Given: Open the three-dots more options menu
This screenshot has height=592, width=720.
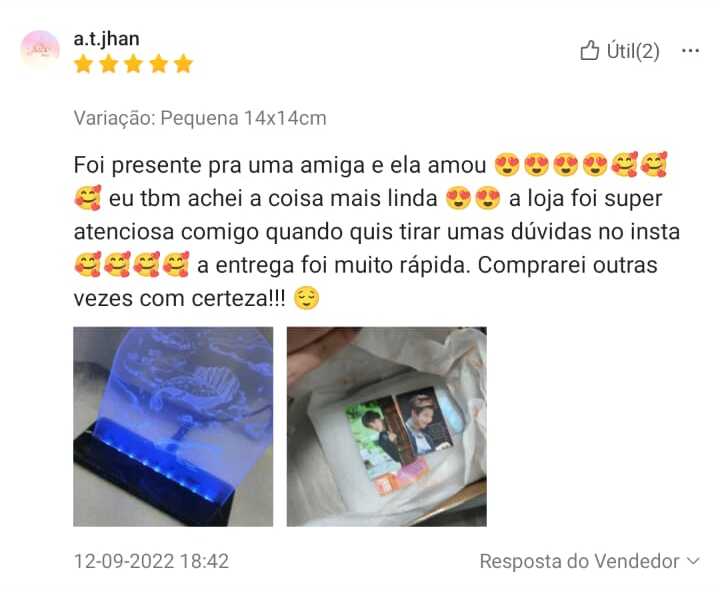Looking at the screenshot, I should (x=690, y=51).
